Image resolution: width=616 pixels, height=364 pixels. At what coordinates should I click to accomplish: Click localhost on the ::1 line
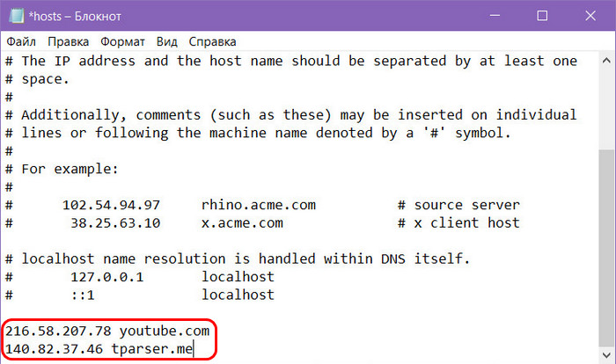[x=238, y=295]
